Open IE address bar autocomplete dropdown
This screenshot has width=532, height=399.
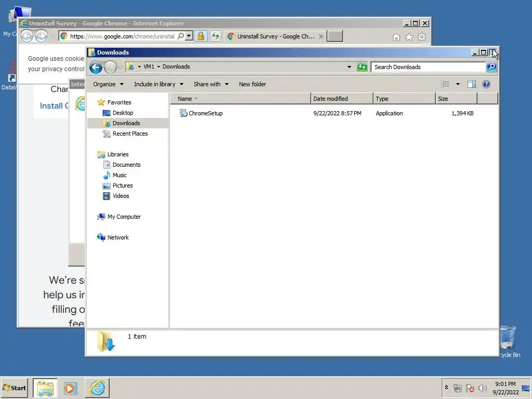189,36
